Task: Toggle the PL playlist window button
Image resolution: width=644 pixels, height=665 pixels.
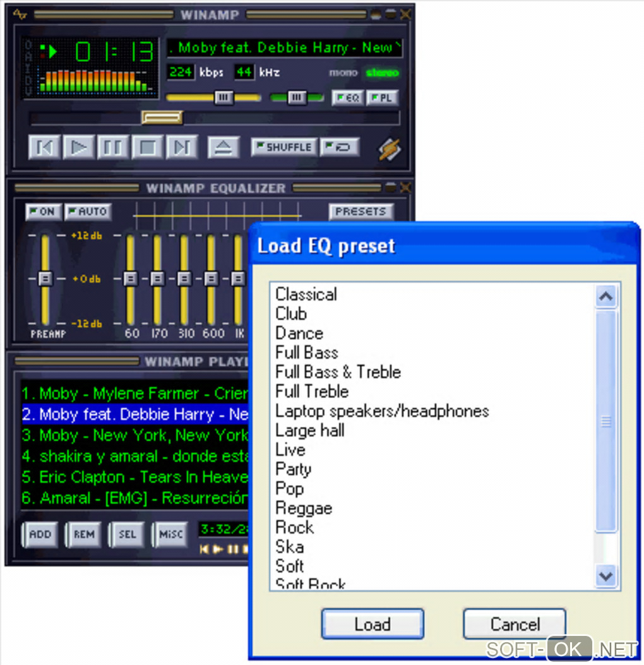Action: pyautogui.click(x=382, y=98)
